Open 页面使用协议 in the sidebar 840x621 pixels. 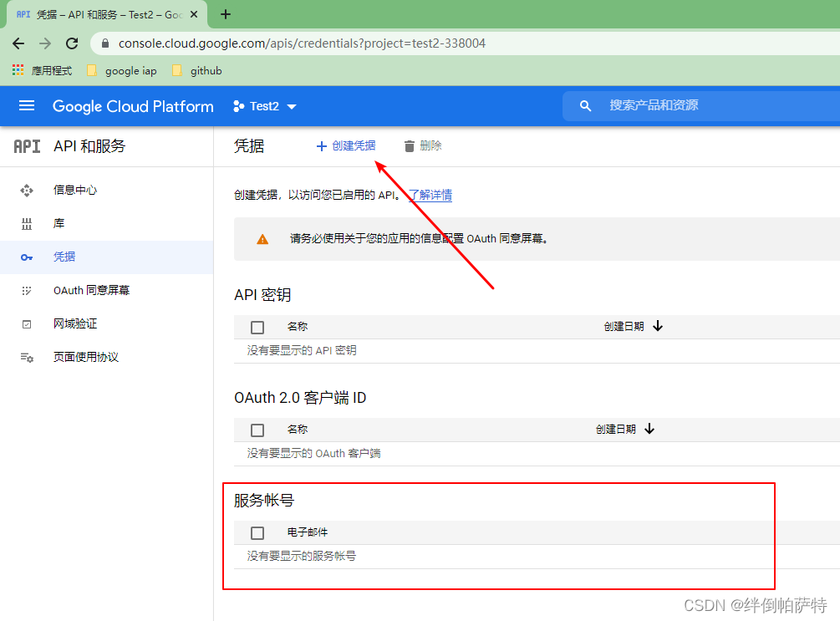[x=107, y=357]
